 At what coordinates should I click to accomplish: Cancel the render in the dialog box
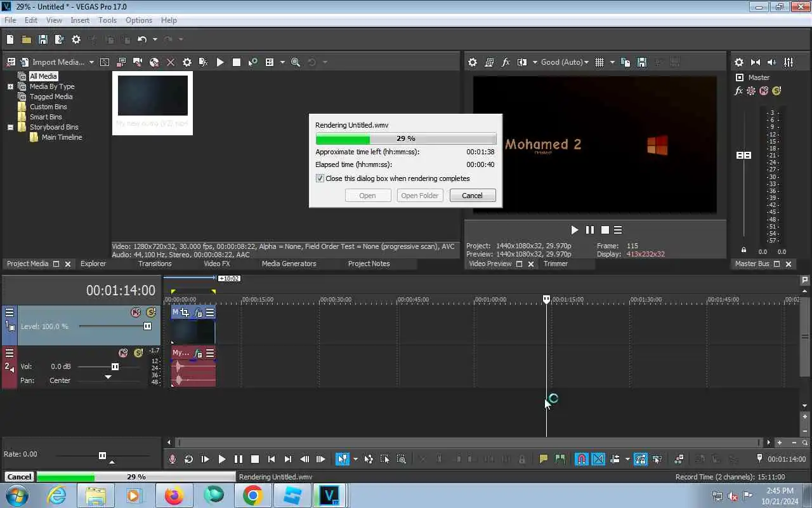(x=473, y=196)
